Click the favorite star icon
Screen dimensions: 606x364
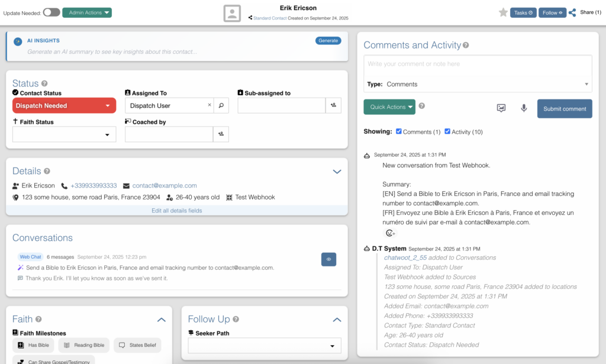pyautogui.click(x=503, y=12)
